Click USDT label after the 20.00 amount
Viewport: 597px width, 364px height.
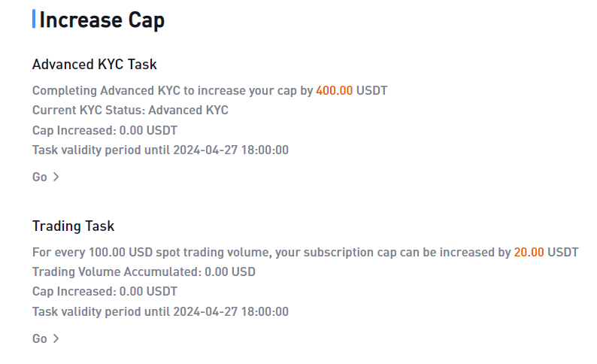(x=562, y=253)
